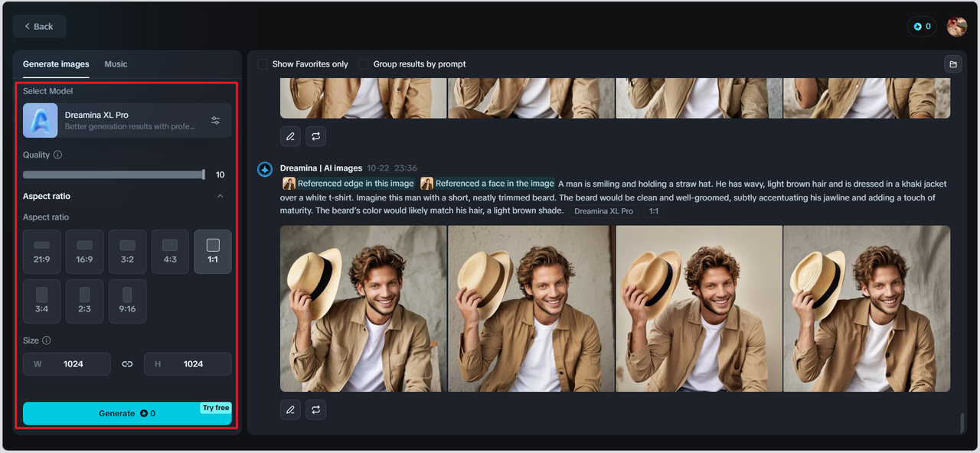
Task: Select the Dreamina XL Pro model card
Action: tap(127, 120)
